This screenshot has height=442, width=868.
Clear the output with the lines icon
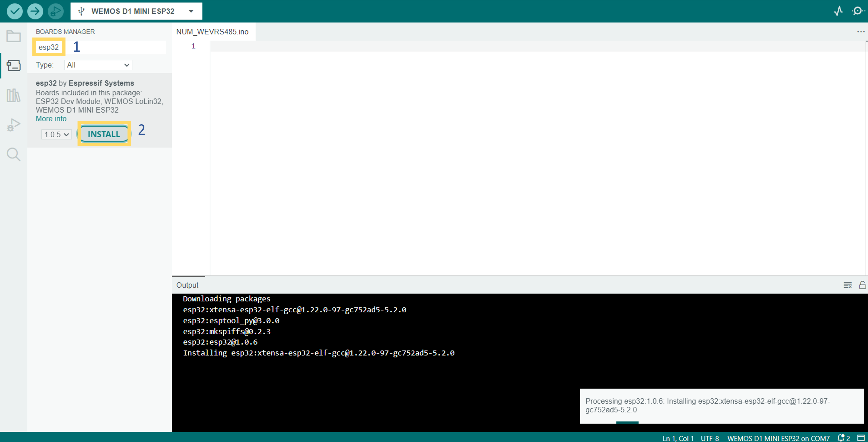pos(847,285)
